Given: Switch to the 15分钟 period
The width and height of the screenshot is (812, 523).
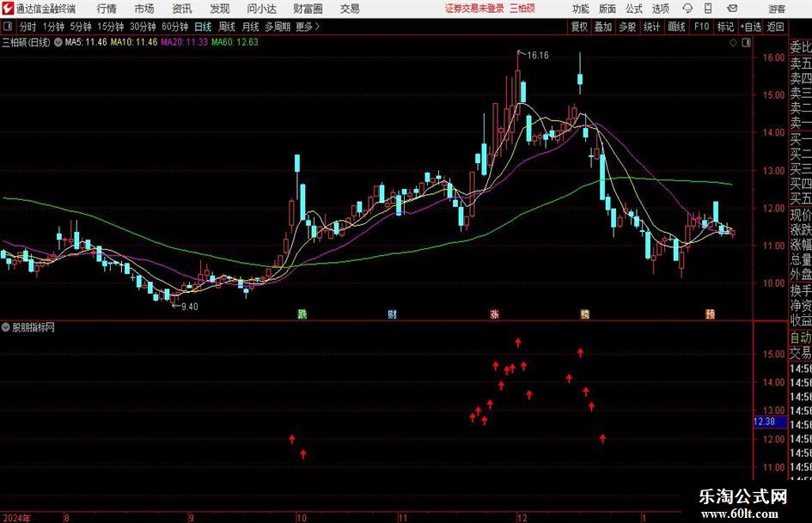Looking at the screenshot, I should point(111,27).
